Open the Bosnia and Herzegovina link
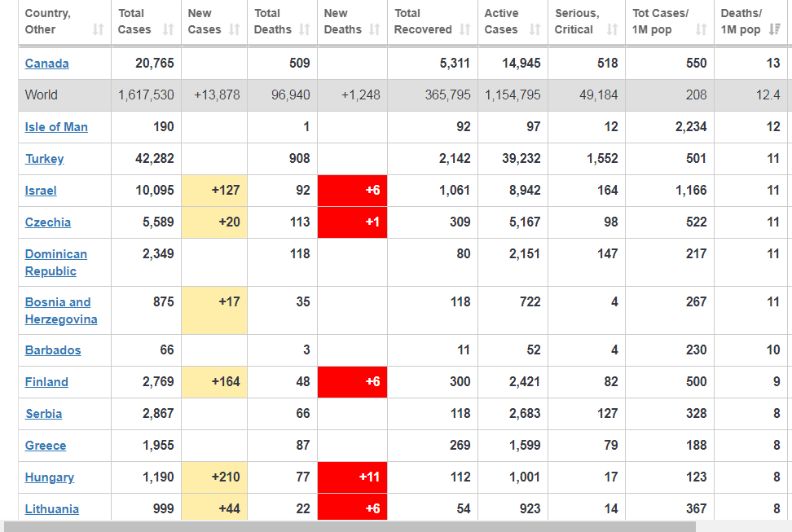The width and height of the screenshot is (792, 532). click(x=61, y=310)
